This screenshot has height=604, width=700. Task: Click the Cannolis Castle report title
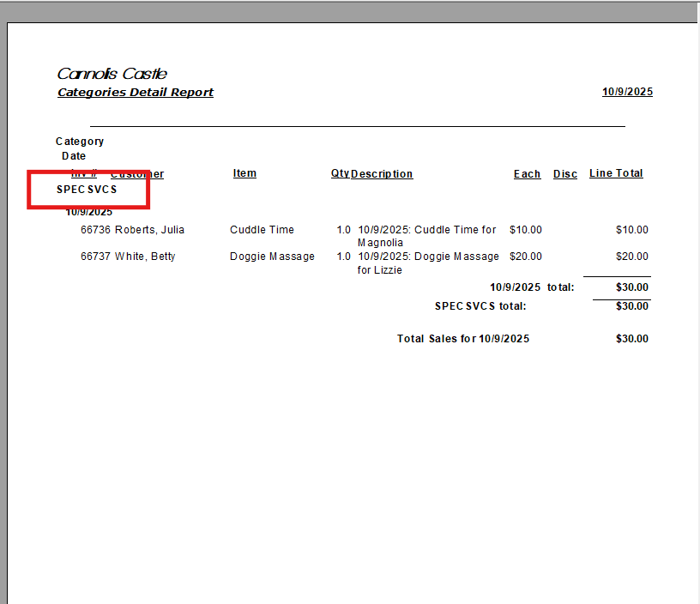(112, 74)
